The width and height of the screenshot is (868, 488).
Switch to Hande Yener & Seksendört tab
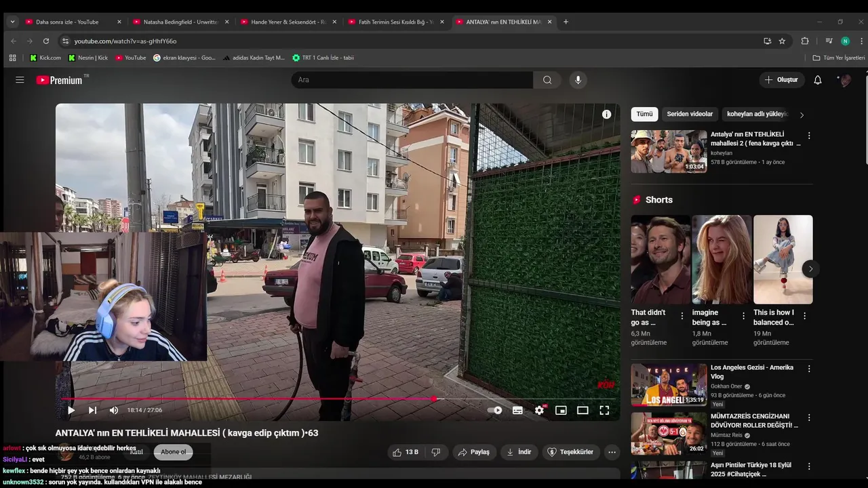pyautogui.click(x=288, y=22)
